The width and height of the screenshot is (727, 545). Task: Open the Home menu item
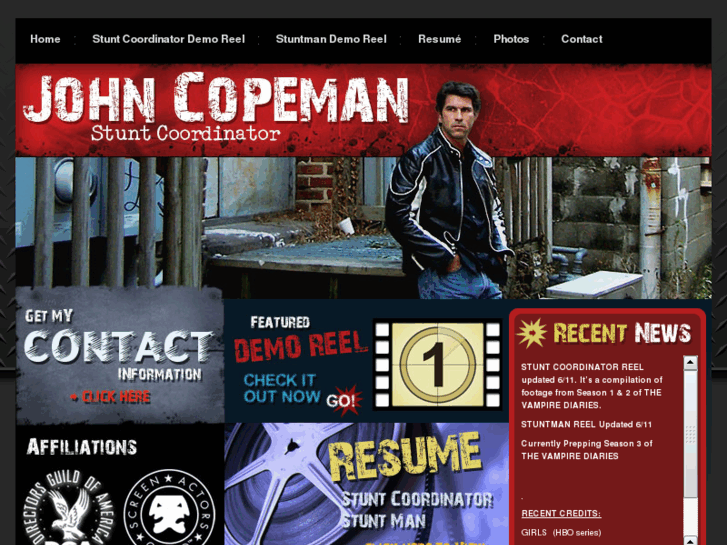coord(45,39)
